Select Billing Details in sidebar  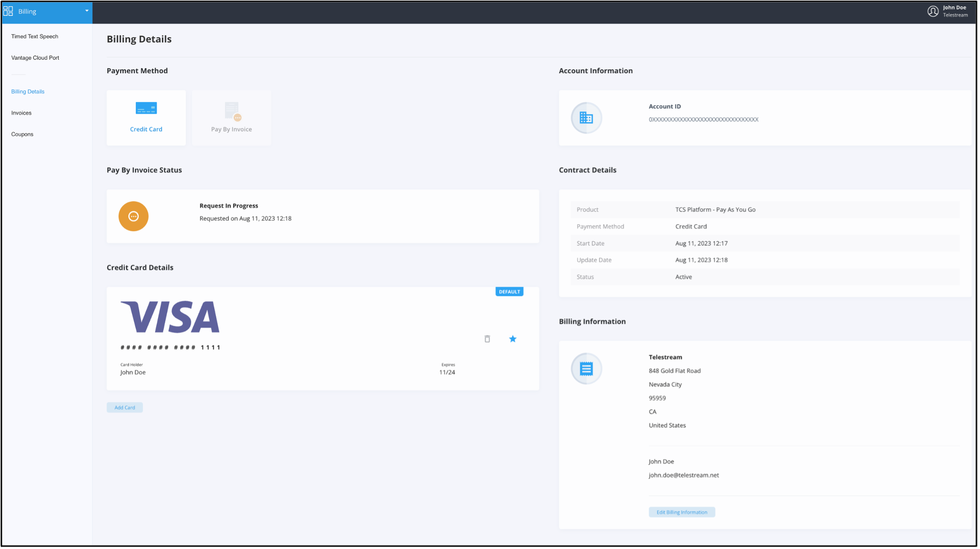[x=28, y=91]
